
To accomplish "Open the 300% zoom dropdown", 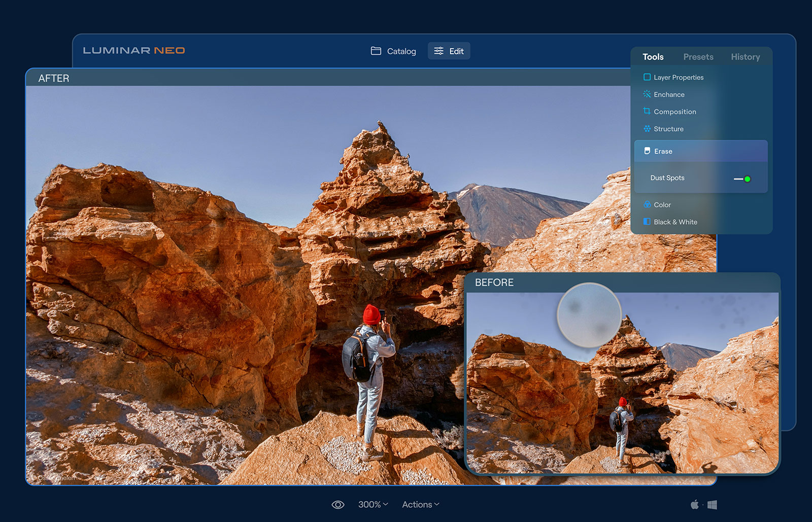I will (x=373, y=504).
